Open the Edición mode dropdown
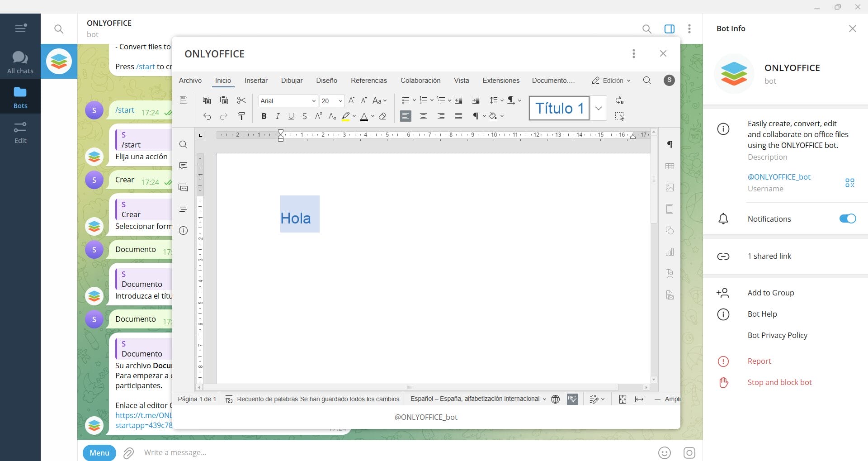Image resolution: width=868 pixels, height=461 pixels. pyautogui.click(x=611, y=81)
